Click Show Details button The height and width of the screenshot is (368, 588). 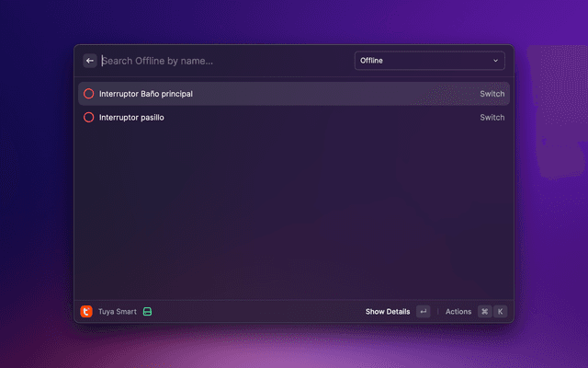click(387, 312)
